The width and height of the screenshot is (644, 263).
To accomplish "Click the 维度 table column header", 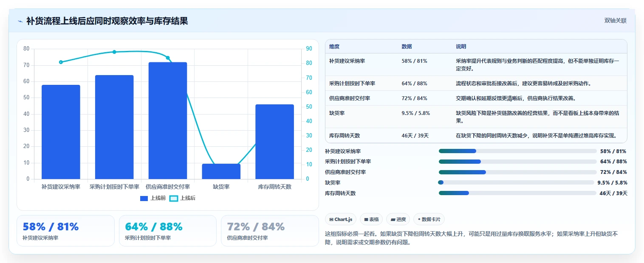I will point(334,47).
